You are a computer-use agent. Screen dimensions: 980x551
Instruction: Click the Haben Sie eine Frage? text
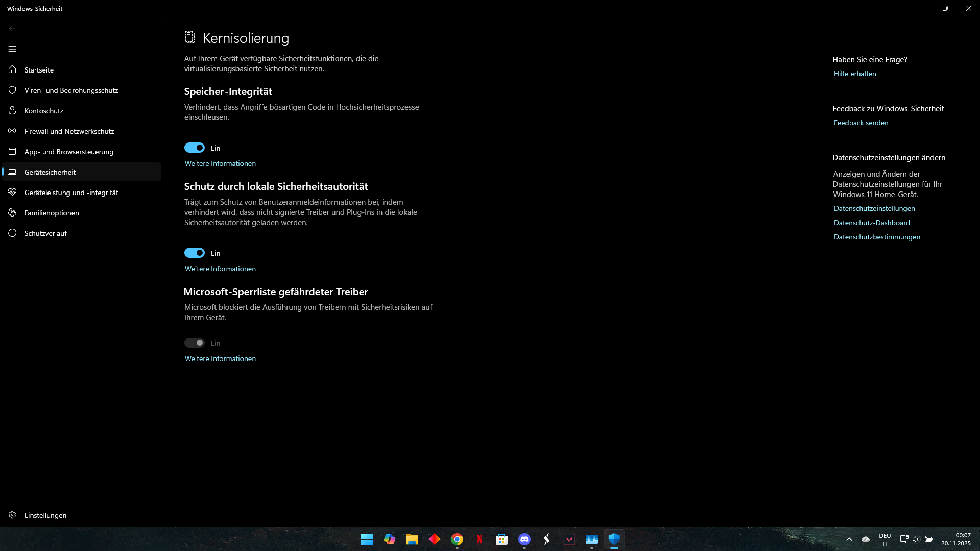tap(870, 60)
